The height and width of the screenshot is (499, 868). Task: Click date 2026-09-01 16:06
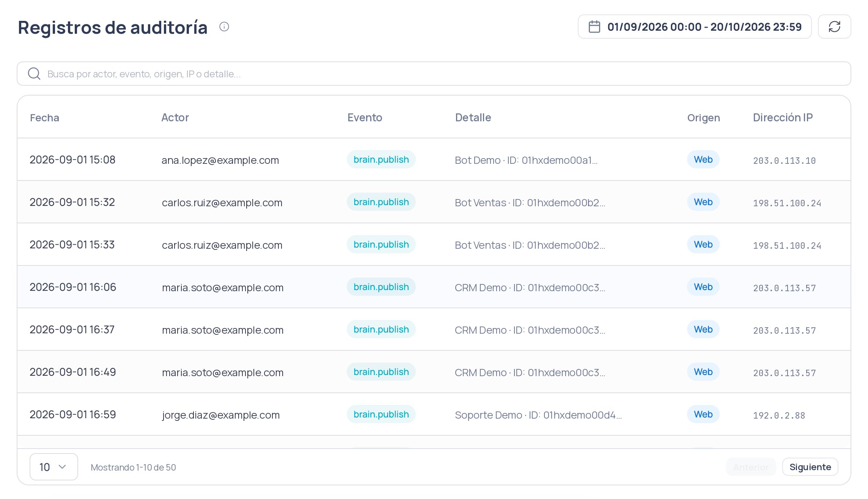pos(73,287)
